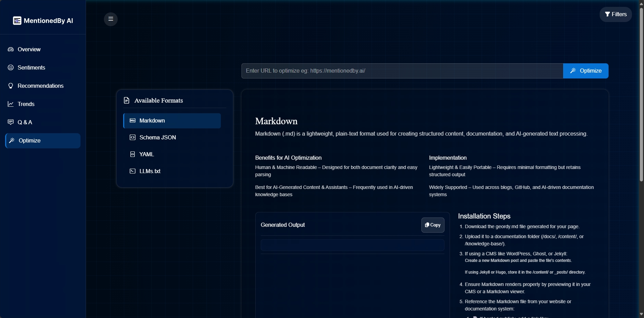Click the Optimize magic wand sidebar icon

(x=12, y=140)
